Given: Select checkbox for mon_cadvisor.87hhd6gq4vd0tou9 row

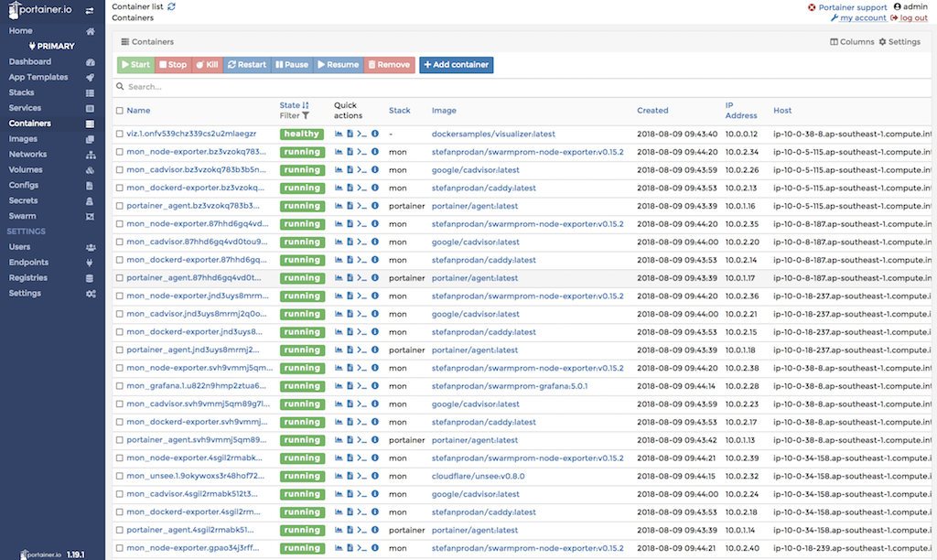Looking at the screenshot, I should pos(120,242).
